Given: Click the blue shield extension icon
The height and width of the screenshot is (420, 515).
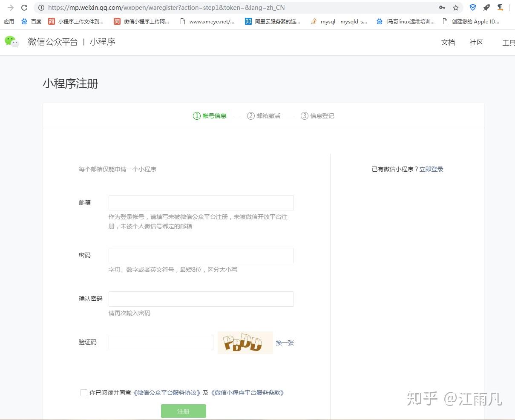Looking at the screenshot, I should tap(473, 7).
